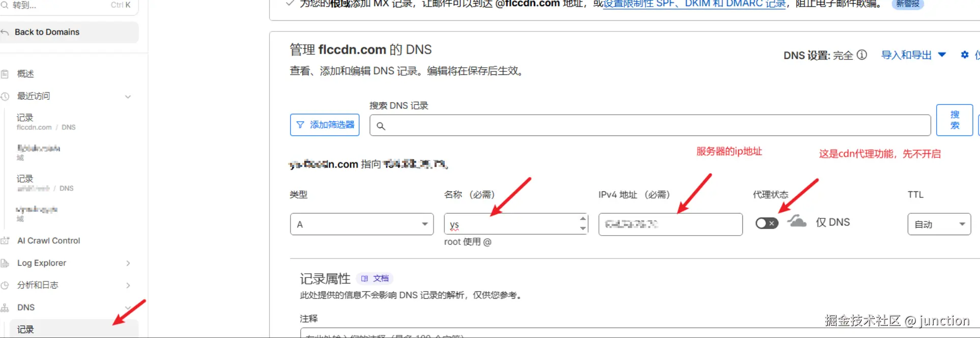Click the DNS sidebar network icon

click(5, 307)
